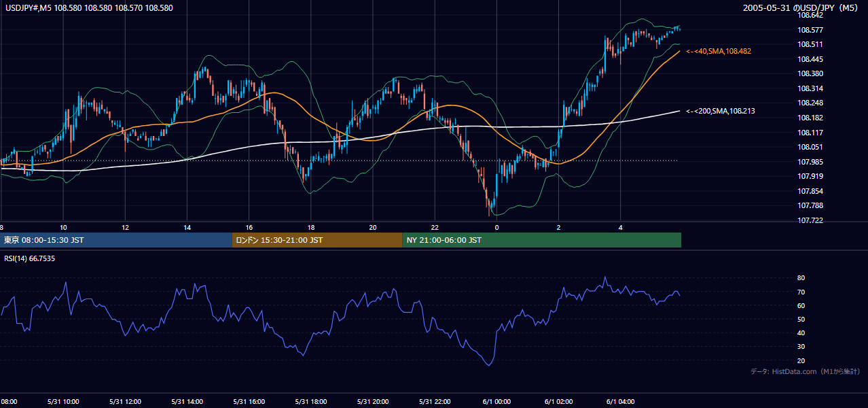Click the 108.051 price axis label
868x408 pixels.
click(810, 147)
